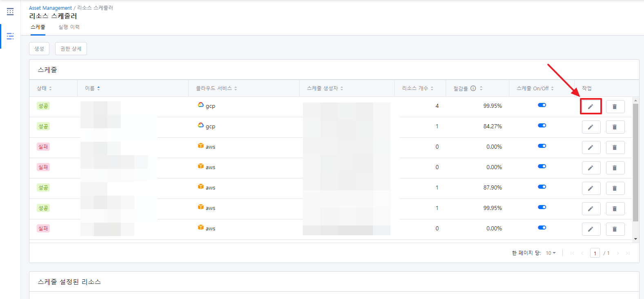This screenshot has width=644, height=299.
Task: Click the page number input field
Action: [595, 253]
